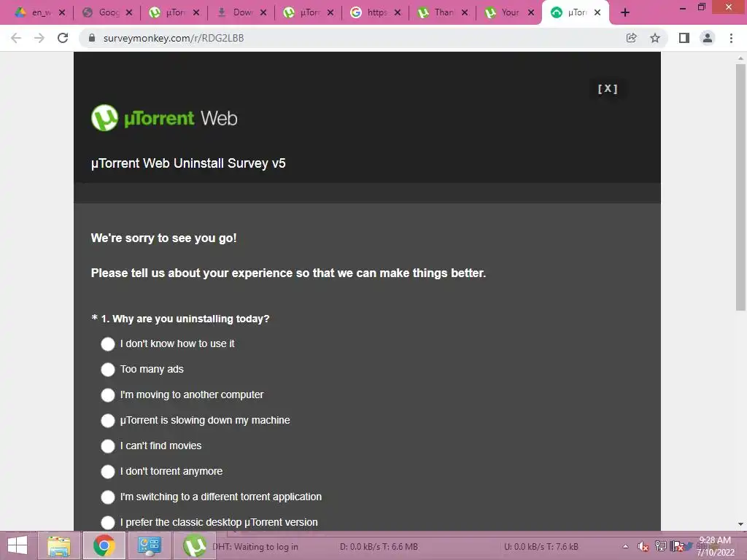Select "I can't find movies" radio button
The width and height of the screenshot is (747, 560).
click(x=108, y=446)
